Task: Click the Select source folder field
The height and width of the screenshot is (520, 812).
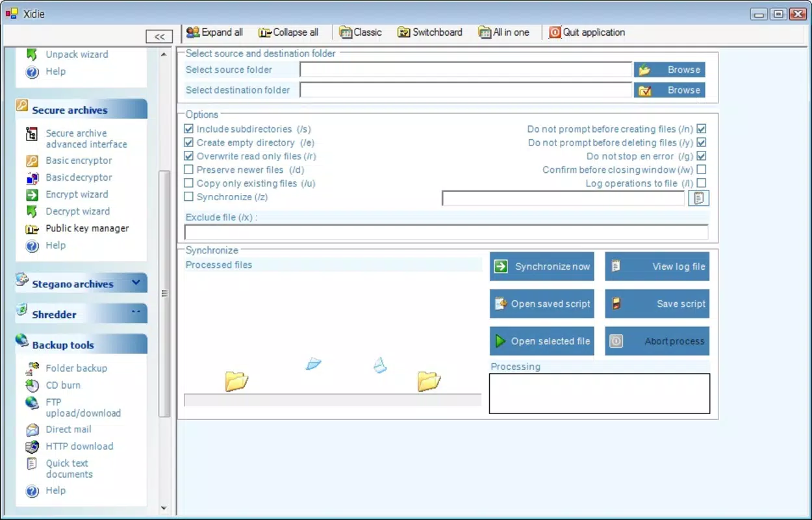Action: pos(466,70)
